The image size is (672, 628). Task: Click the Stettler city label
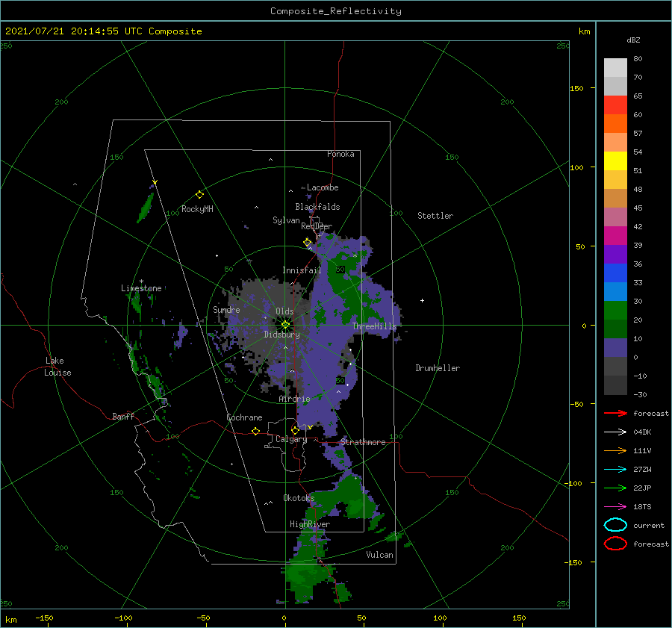(435, 216)
